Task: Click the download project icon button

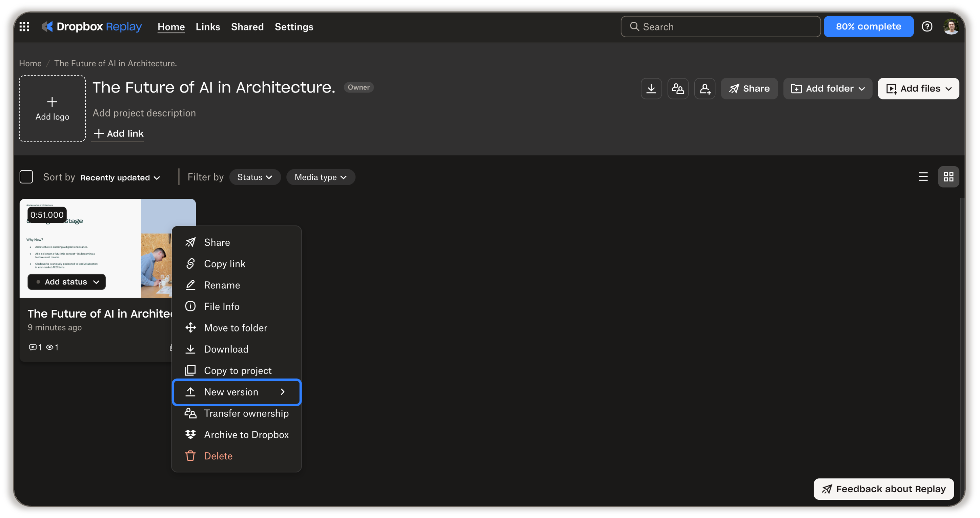Action: coord(651,89)
